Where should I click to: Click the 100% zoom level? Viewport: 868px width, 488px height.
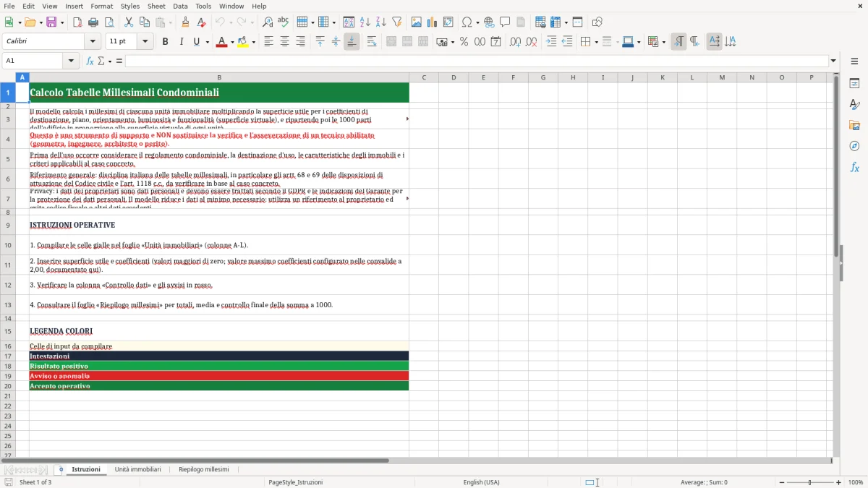pyautogui.click(x=856, y=482)
